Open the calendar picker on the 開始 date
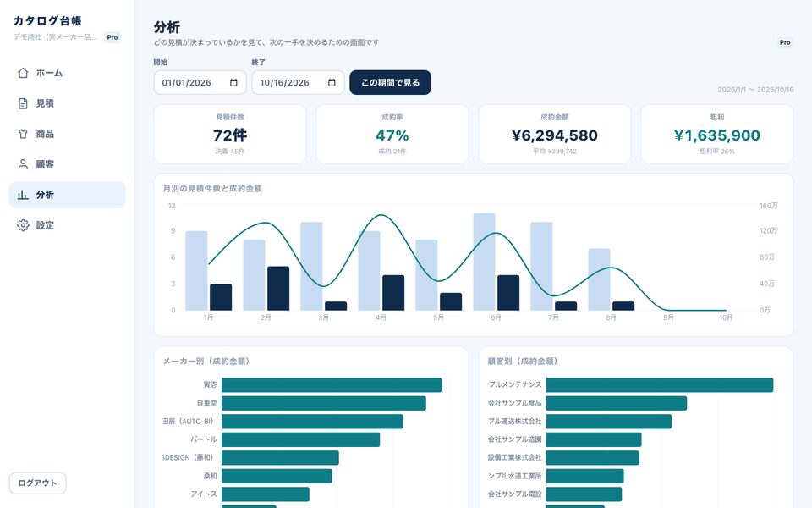Viewport: 812px width, 508px height. tap(233, 83)
